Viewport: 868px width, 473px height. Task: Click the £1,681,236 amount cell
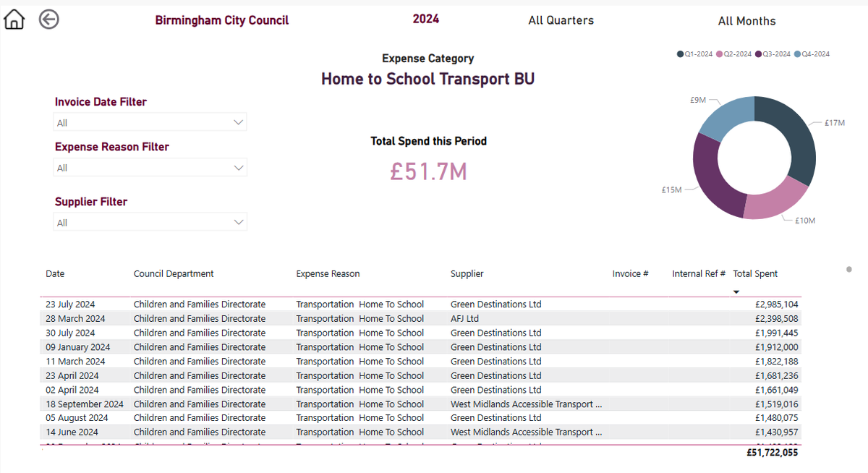pyautogui.click(x=777, y=376)
